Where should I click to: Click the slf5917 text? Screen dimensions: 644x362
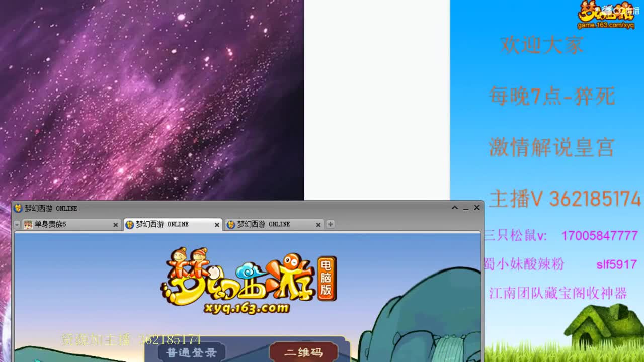(616, 264)
